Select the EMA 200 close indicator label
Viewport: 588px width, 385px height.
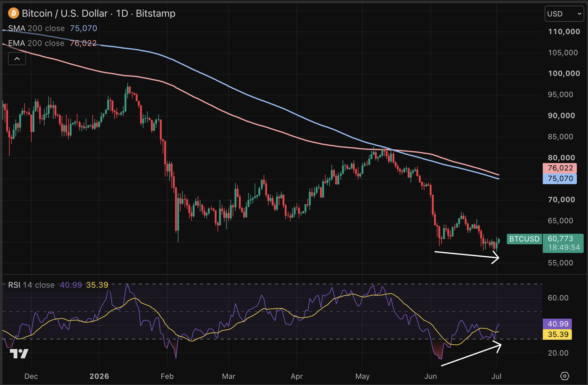[36, 43]
